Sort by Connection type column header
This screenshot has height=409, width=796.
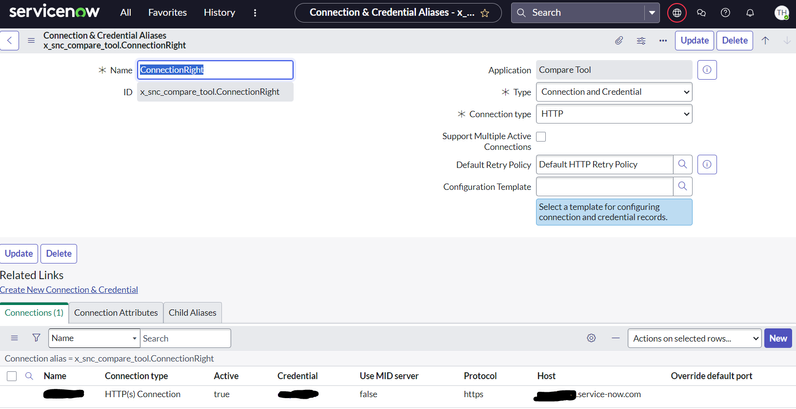pos(137,376)
